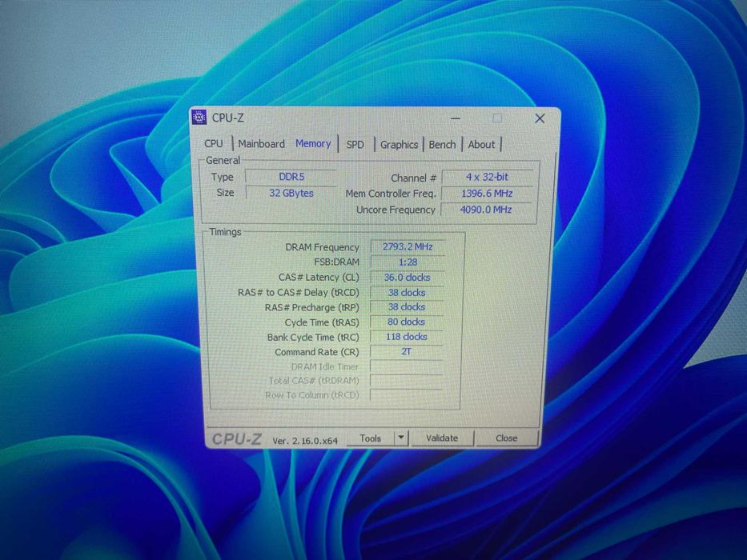Expand the Tools dropdown arrow
The width and height of the screenshot is (747, 560).
(401, 438)
